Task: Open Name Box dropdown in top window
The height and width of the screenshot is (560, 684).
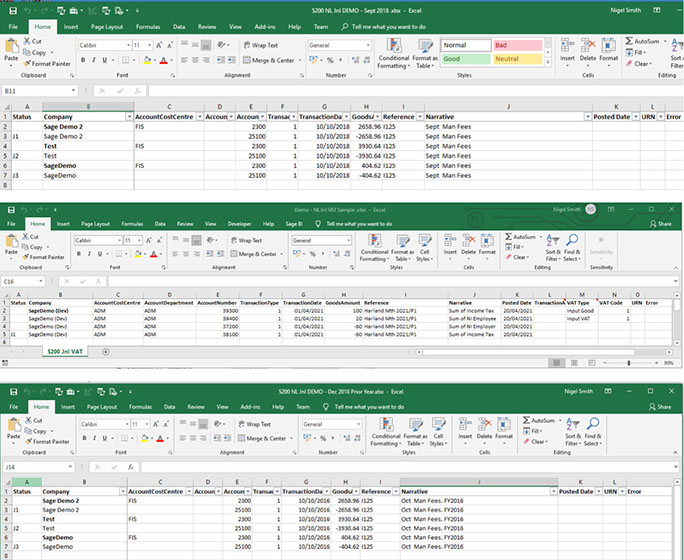Action: [73, 91]
